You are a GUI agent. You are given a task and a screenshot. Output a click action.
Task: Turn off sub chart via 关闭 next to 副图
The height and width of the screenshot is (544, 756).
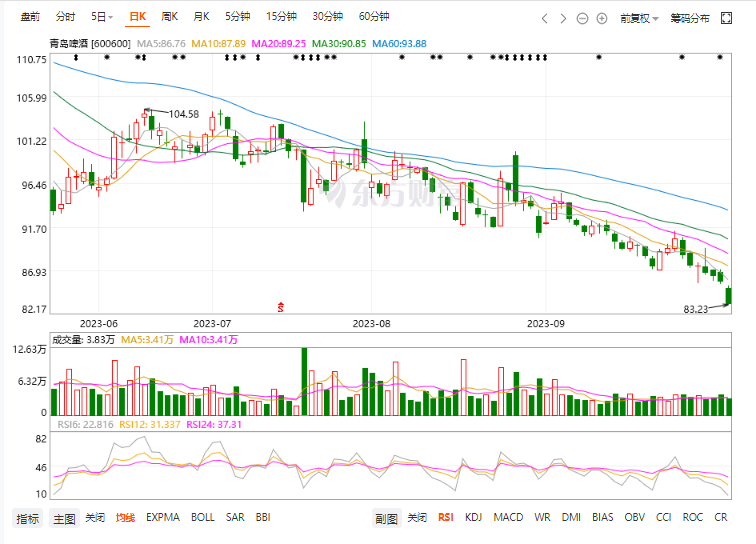point(417,517)
